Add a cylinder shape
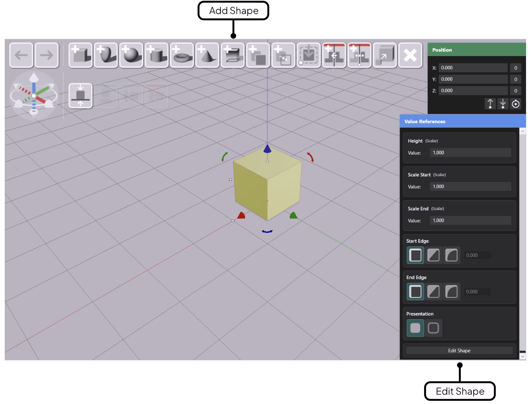Viewport: 532px width, 404px height. 157,55
